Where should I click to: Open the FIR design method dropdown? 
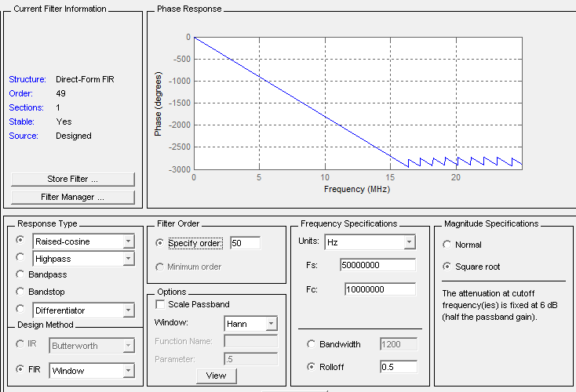pos(128,370)
